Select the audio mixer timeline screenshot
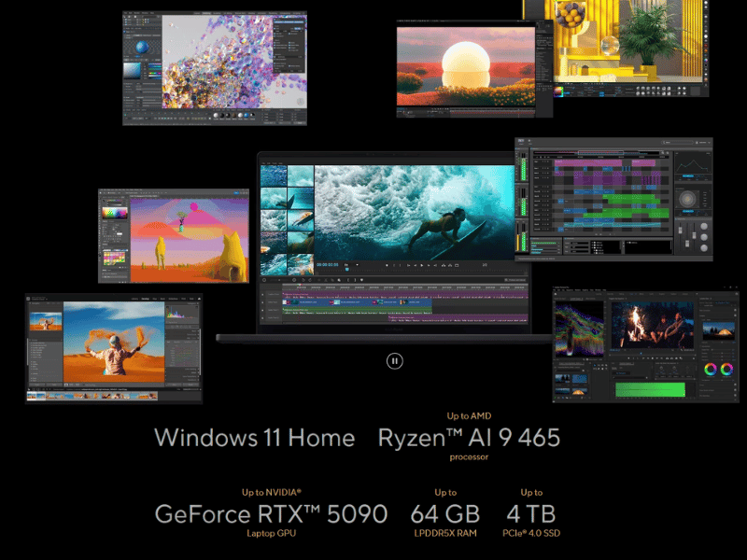This screenshot has width=747, height=560. coord(613,199)
